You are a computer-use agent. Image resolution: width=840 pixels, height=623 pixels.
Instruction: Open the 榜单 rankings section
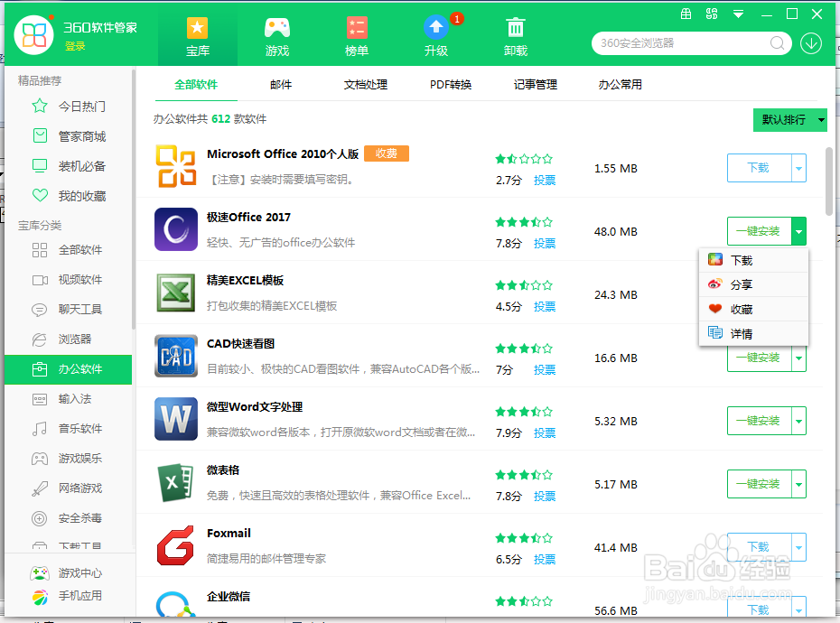point(356,36)
